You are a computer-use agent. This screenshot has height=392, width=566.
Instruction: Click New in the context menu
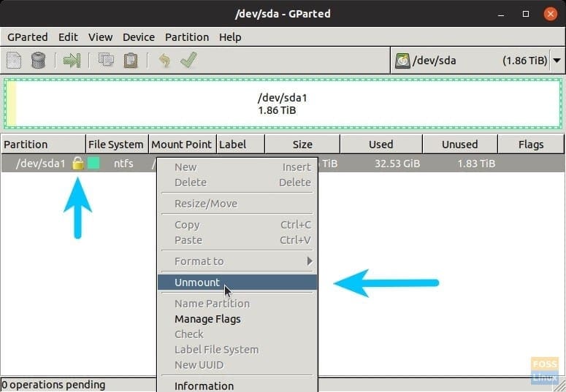pyautogui.click(x=237, y=167)
